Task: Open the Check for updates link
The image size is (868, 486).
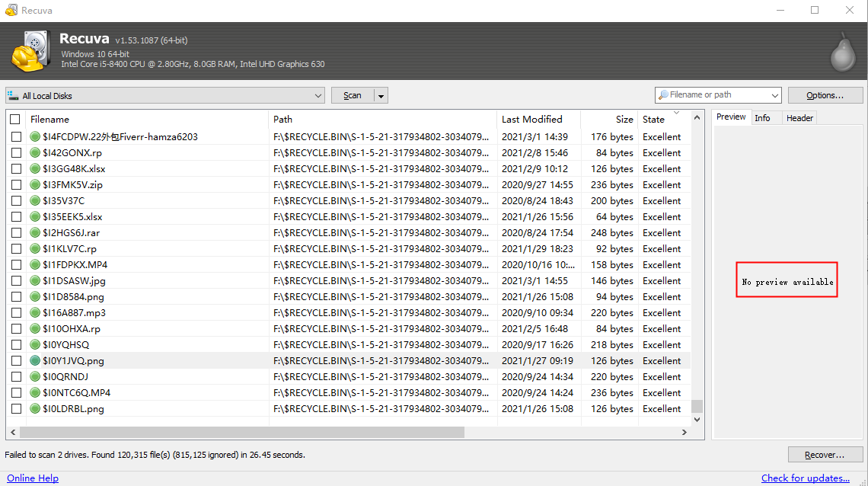Action: 806,478
